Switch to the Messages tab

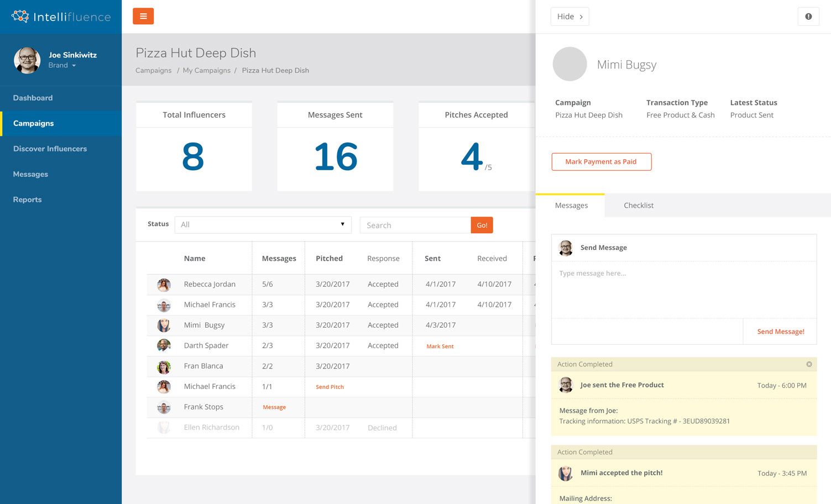[x=571, y=205]
